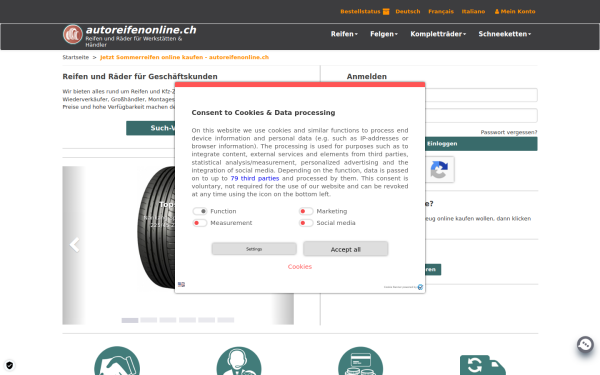Screen dimensions: 600x375
Task: Open the Bestellstatus link
Action: 360,11
